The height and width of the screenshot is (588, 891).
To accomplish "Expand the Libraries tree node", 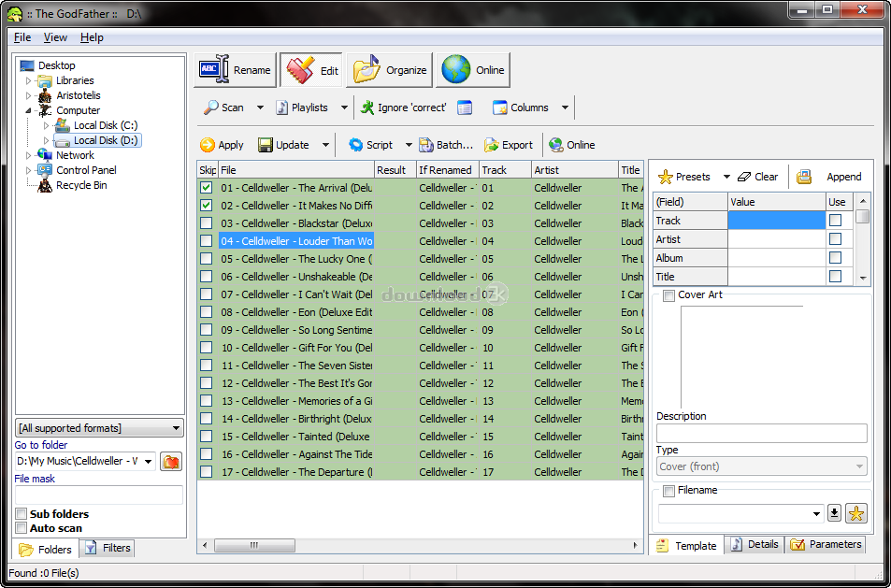I will 28,81.
